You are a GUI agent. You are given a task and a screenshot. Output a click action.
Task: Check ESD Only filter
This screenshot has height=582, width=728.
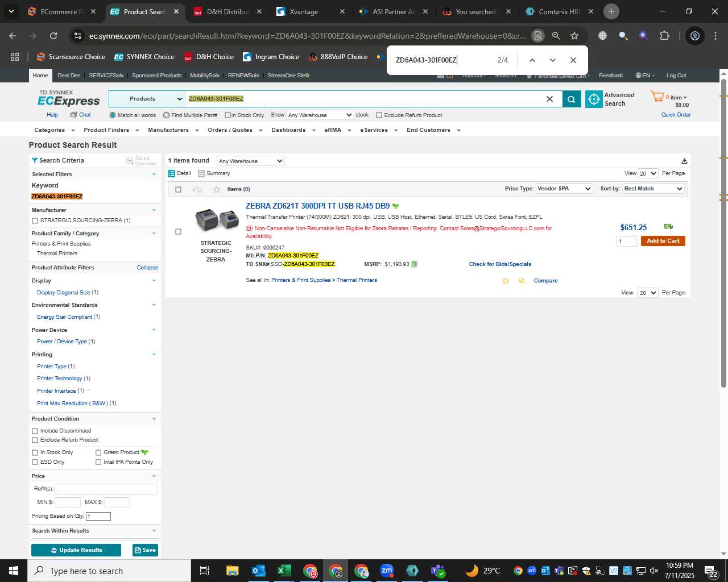[x=35, y=462]
